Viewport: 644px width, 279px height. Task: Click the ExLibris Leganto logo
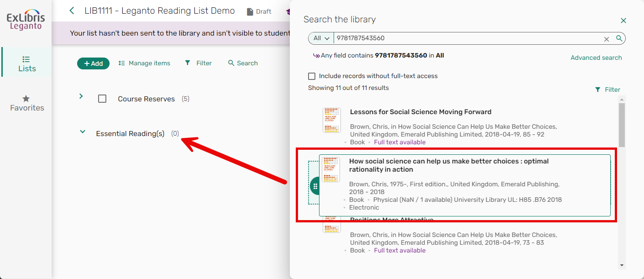(26, 21)
